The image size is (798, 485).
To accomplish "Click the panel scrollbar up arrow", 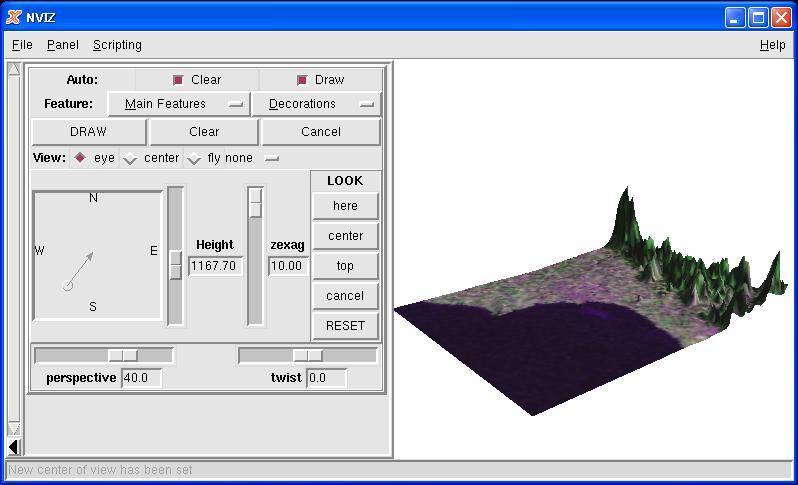I will (14, 69).
